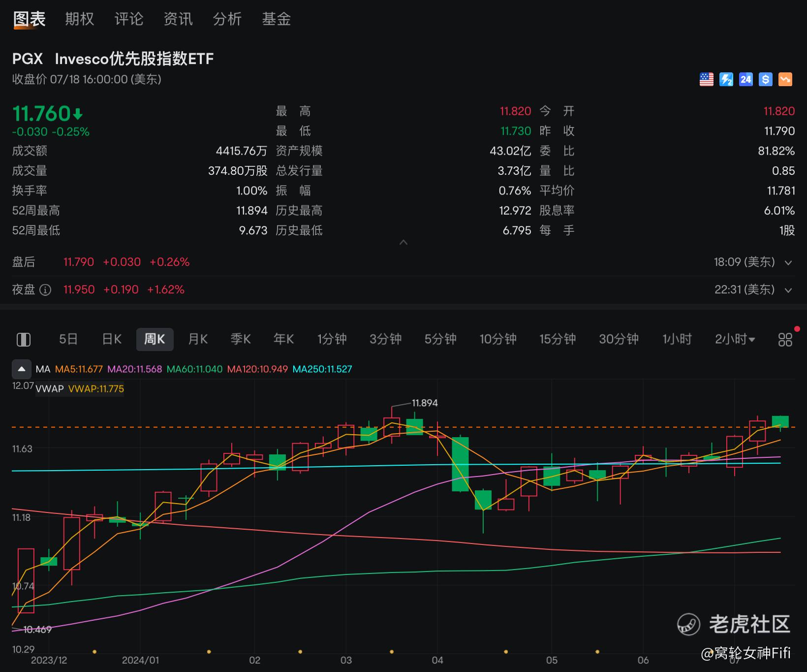Screen dimensions: 807x672
Task: Choose the 15分钟 interval
Action: point(558,339)
